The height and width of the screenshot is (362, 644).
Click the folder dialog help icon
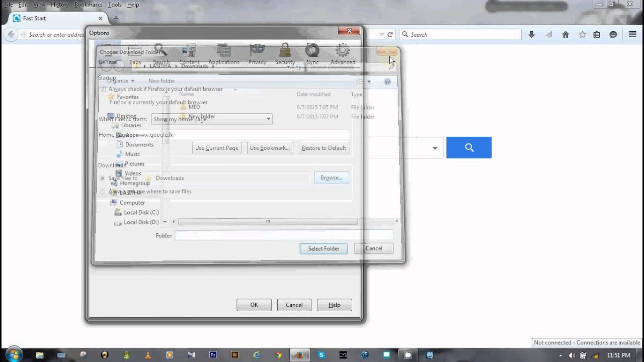click(x=387, y=81)
